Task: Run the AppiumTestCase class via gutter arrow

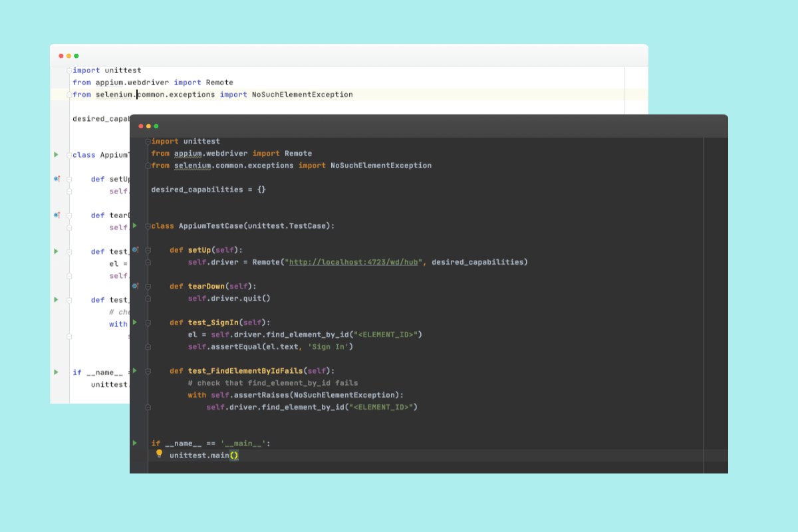Action: 134,225
